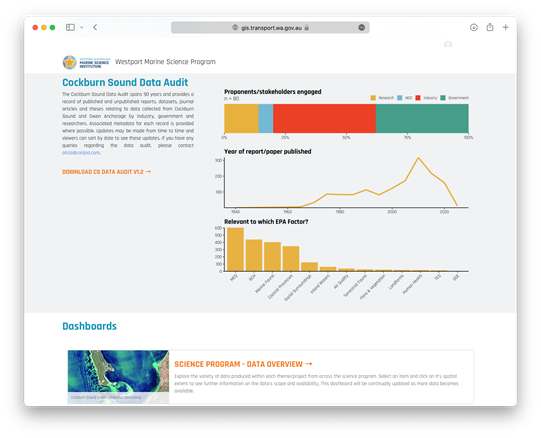This screenshot has width=541, height=438.
Task: Click the Flora & Vegetation axis label
Action: tap(373, 287)
